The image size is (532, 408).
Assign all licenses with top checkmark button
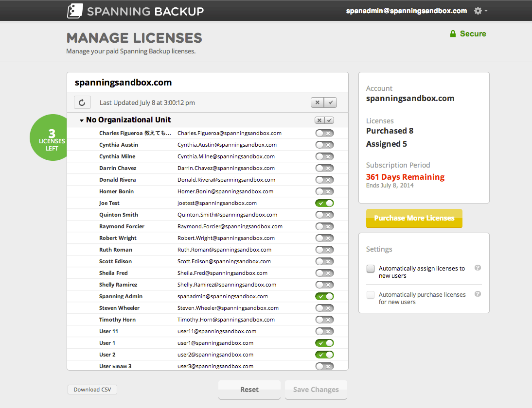331,102
